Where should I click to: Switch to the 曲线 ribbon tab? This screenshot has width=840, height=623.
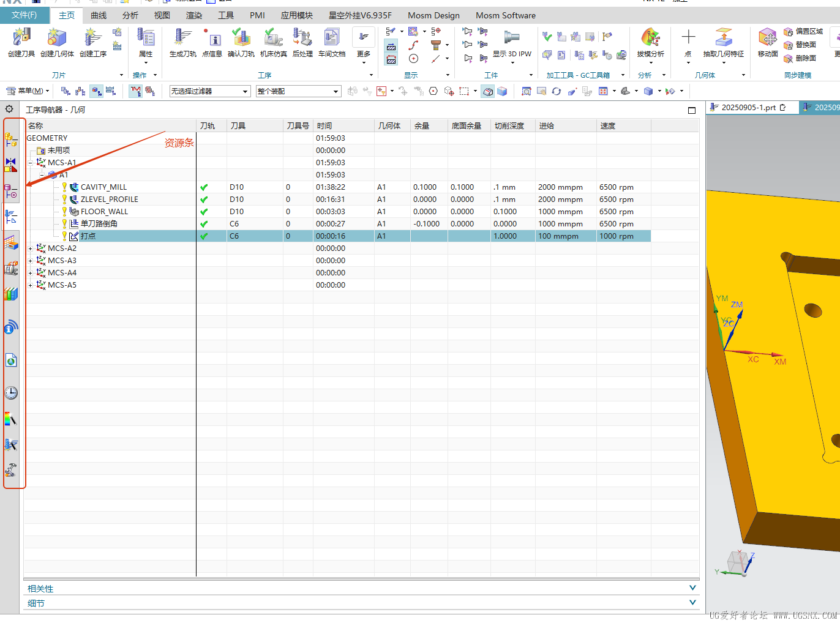(99, 15)
